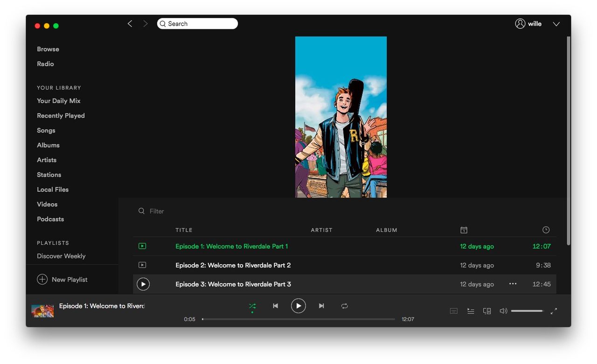The width and height of the screenshot is (597, 364).
Task: Click the video icon for Episode 1
Action: click(142, 246)
